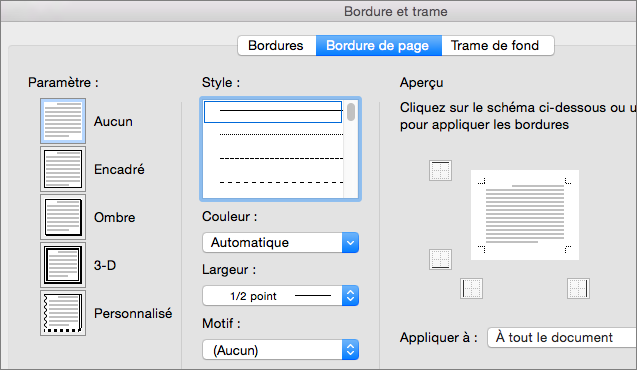Toggle the bottom border preview button
This screenshot has width=637, height=370.
[440, 260]
